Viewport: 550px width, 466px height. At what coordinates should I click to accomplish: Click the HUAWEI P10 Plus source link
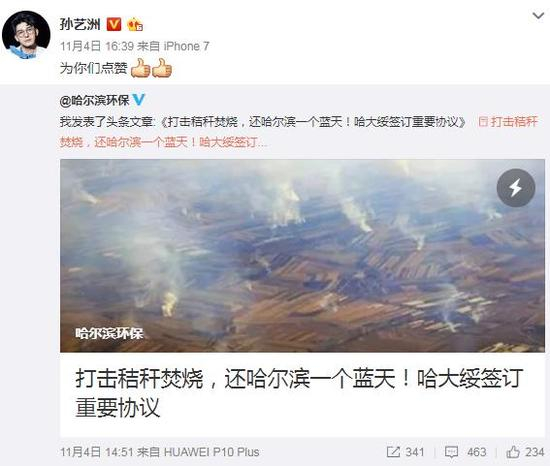(x=212, y=452)
